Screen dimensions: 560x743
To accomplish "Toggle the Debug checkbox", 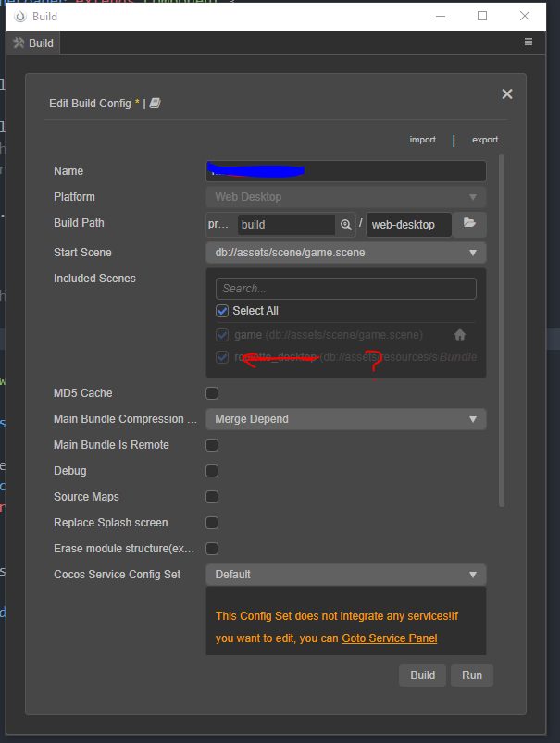I will pyautogui.click(x=212, y=471).
